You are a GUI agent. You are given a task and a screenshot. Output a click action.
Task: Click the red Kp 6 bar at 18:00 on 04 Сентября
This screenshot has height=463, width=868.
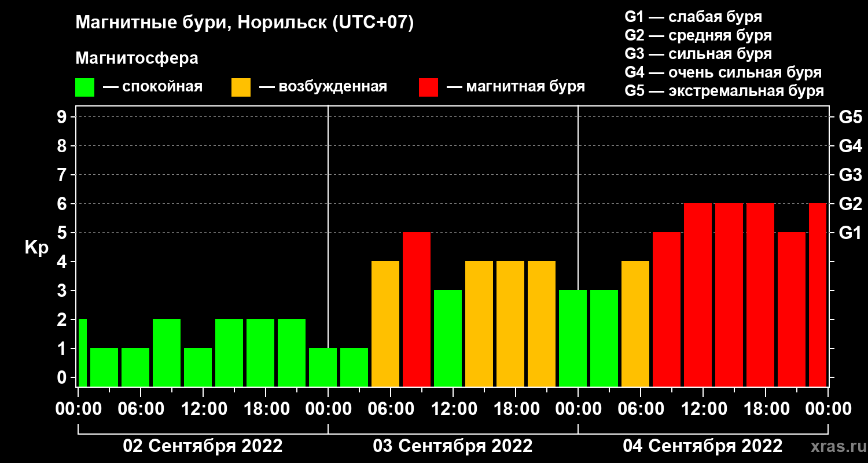click(760, 295)
